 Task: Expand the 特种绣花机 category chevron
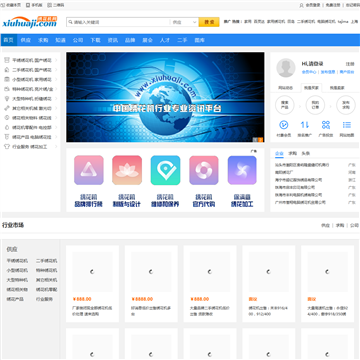click(x=56, y=89)
